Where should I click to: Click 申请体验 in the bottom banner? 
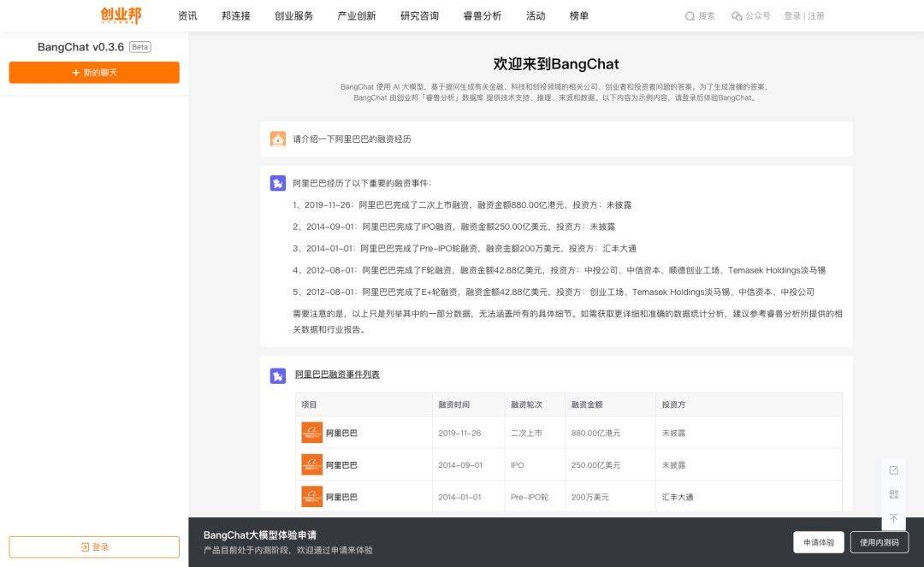tap(817, 541)
